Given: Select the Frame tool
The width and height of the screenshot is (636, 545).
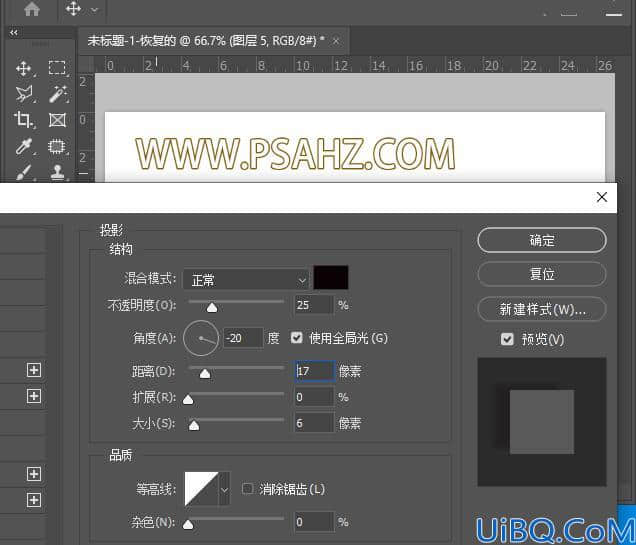Looking at the screenshot, I should tap(57, 120).
